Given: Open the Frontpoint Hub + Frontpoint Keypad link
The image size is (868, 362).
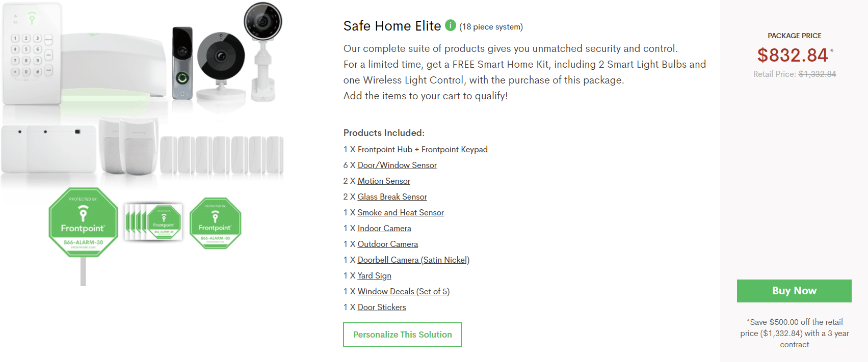Looking at the screenshot, I should pyautogui.click(x=422, y=149).
